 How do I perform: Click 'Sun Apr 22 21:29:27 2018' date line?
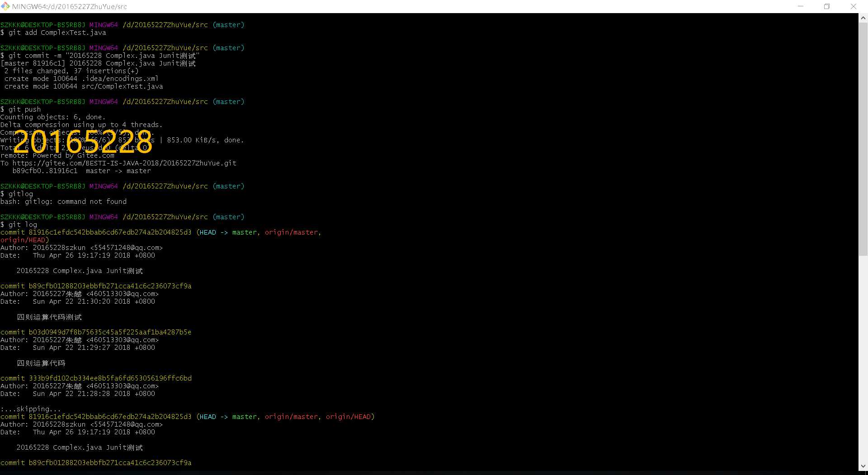tap(78, 348)
